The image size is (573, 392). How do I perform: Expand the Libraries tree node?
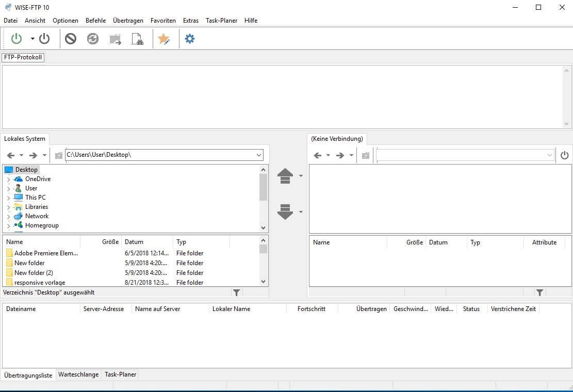(x=8, y=207)
